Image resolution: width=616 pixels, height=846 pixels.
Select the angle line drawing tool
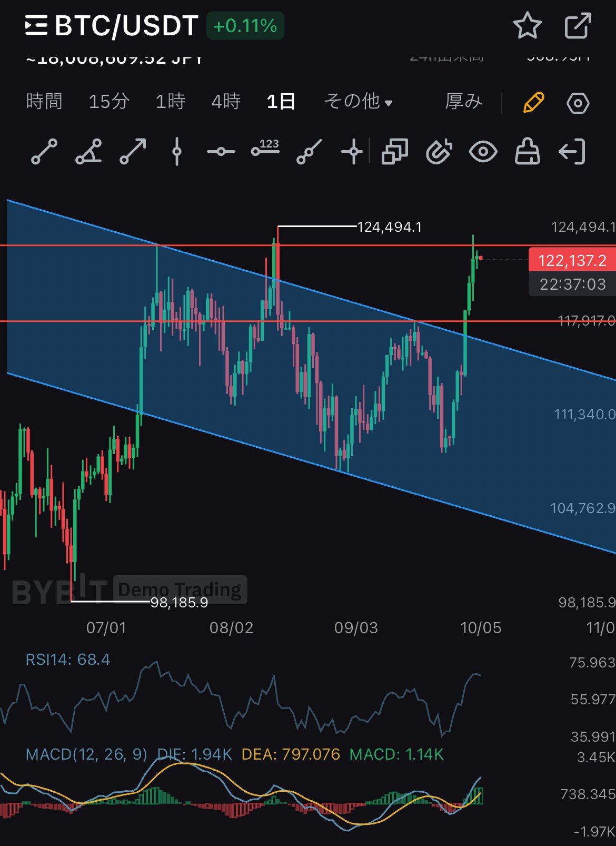point(88,152)
